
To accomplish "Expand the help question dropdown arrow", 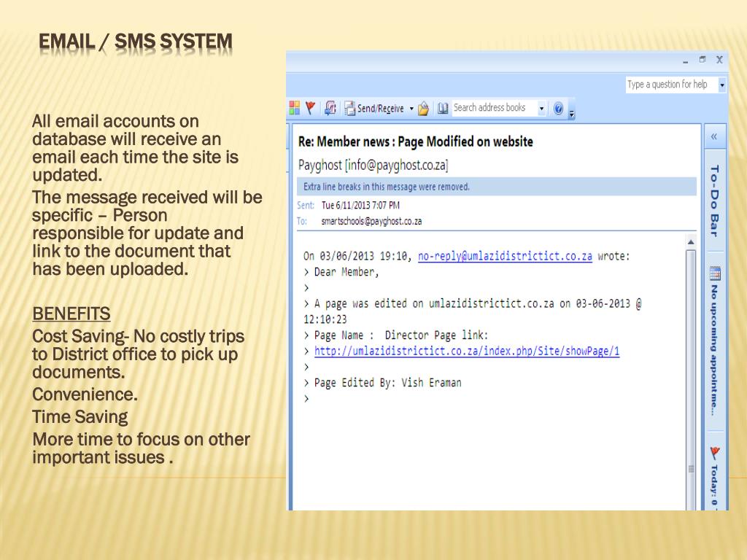I will click(722, 85).
